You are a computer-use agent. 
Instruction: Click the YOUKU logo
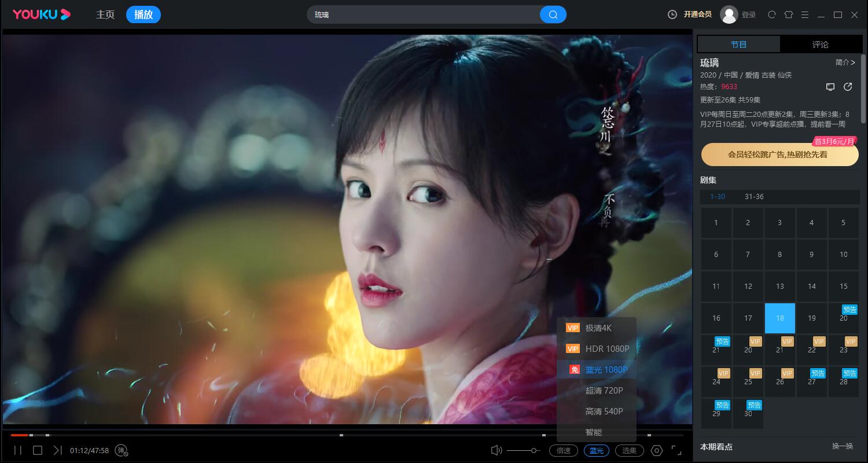(x=42, y=14)
